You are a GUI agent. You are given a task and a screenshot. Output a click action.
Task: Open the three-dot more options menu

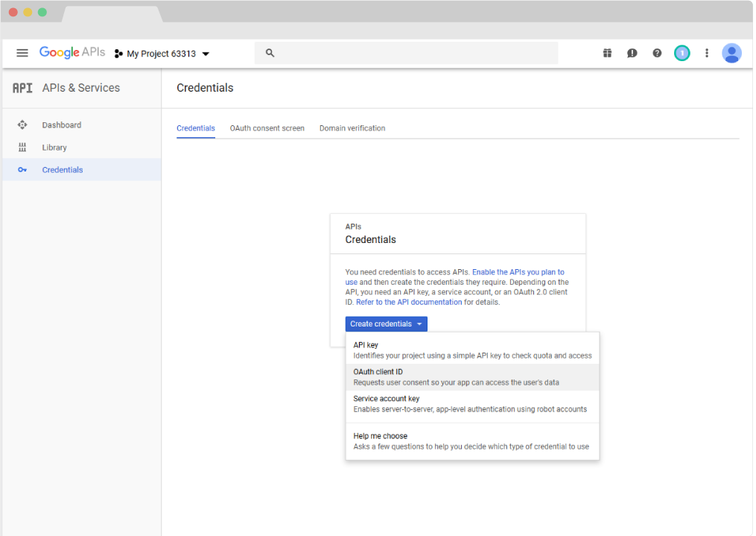pyautogui.click(x=707, y=53)
